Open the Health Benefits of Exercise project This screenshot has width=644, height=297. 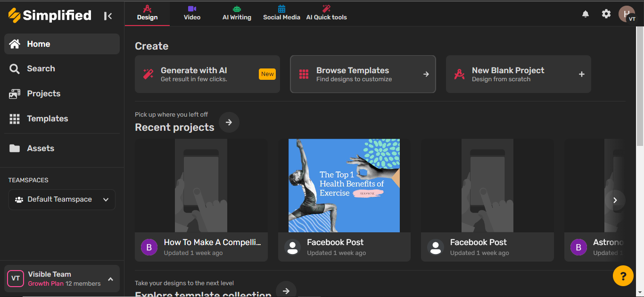344,186
